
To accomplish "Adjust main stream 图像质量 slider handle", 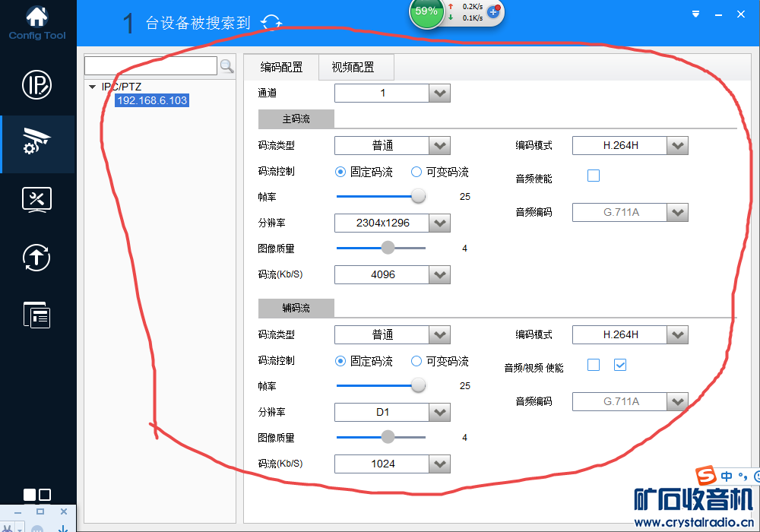I will coord(388,248).
